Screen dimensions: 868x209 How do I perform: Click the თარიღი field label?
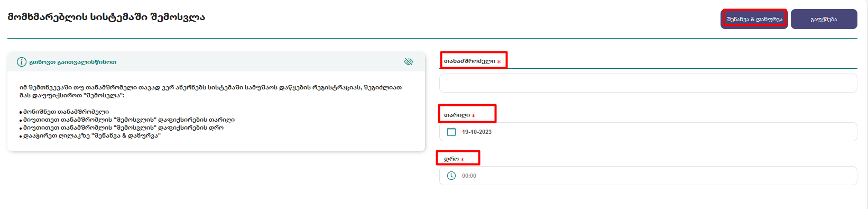click(457, 115)
